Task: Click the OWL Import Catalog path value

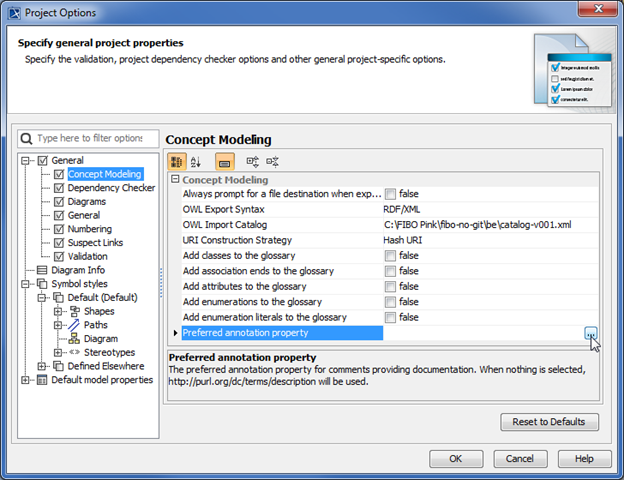Action: pos(478,225)
